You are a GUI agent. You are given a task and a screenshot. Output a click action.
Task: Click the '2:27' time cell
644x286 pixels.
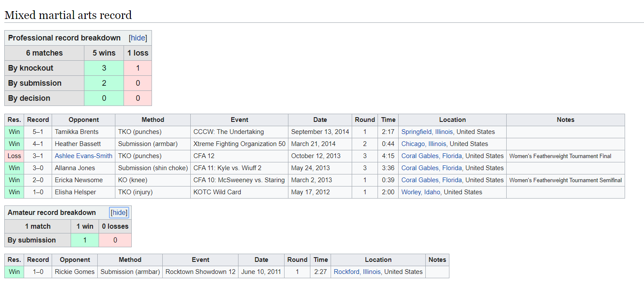tap(321, 272)
